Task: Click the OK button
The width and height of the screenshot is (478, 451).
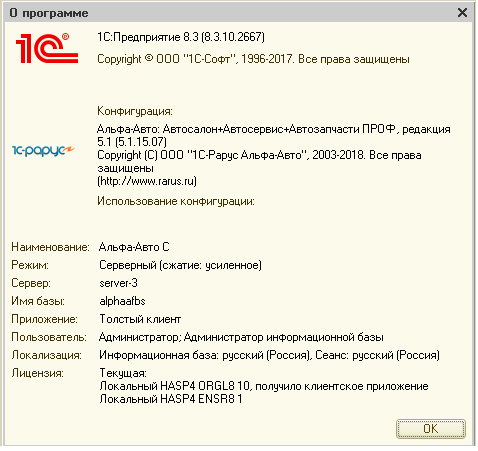Action: click(x=431, y=429)
